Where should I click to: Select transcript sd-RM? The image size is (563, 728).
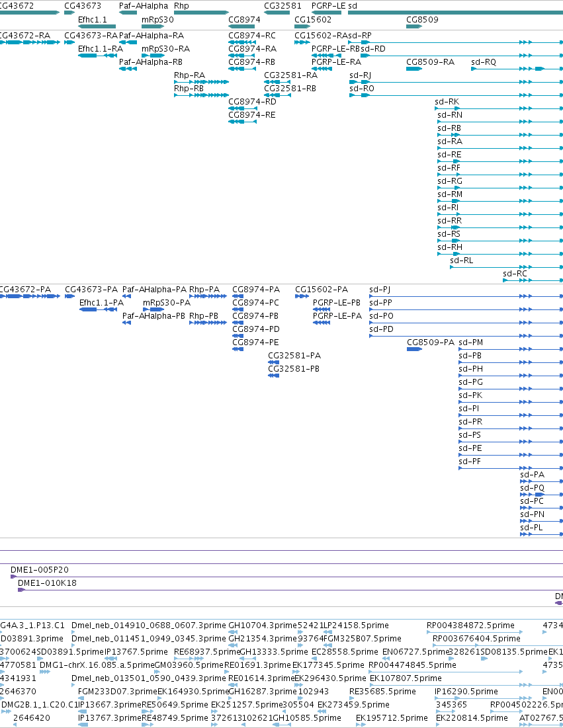[x=450, y=194]
